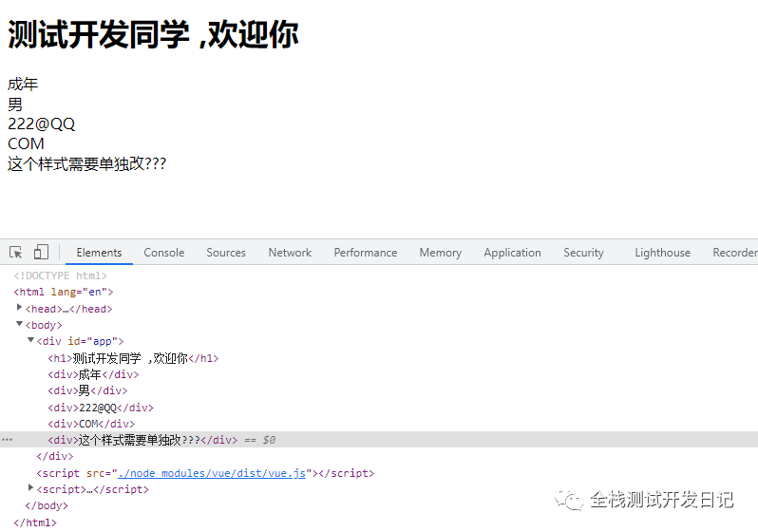758x532 pixels.
Task: Select the h1 element in DOM tree
Action: pos(133,358)
